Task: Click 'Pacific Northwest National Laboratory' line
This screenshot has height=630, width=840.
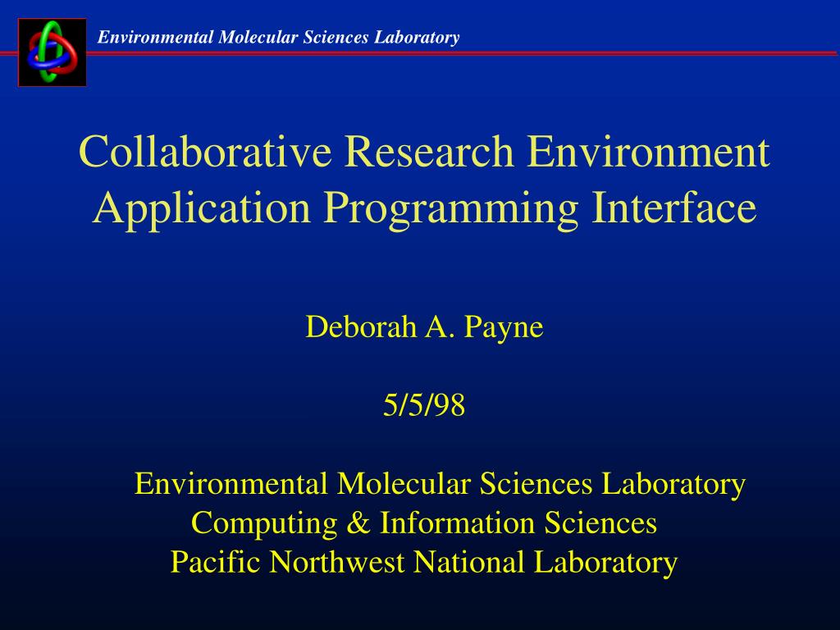Action: (x=424, y=563)
